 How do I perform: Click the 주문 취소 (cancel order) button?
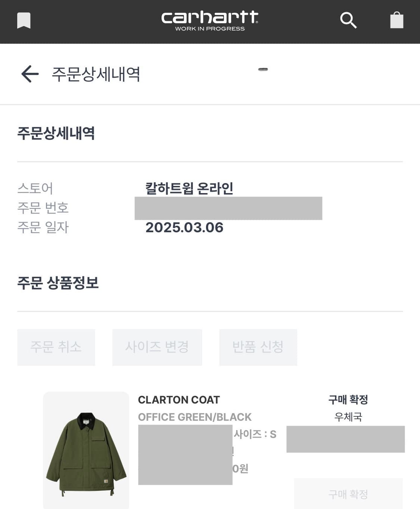click(56, 347)
